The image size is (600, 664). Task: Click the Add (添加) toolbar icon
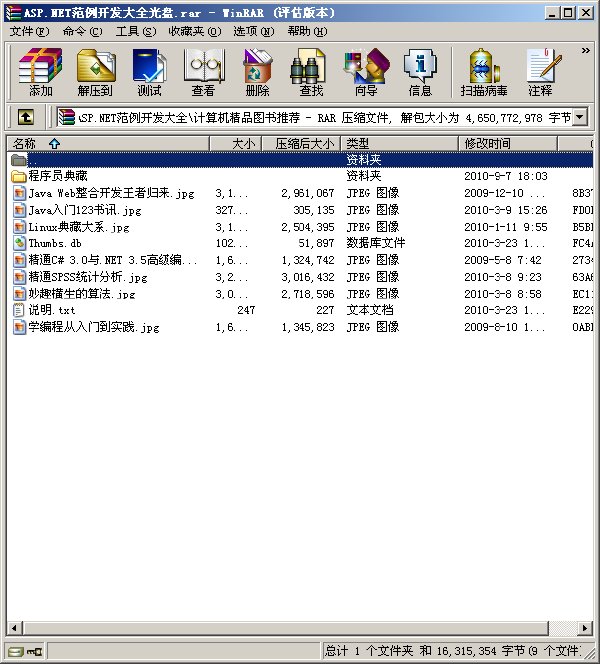(x=41, y=72)
